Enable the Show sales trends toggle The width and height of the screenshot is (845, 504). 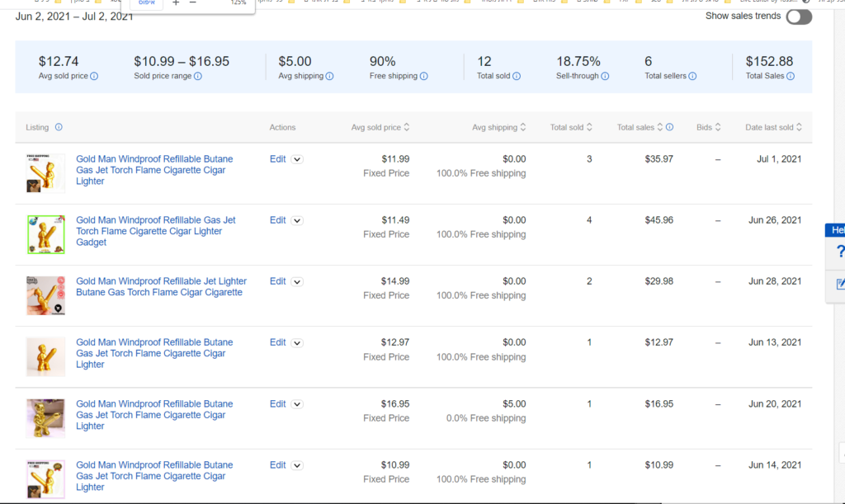click(798, 17)
